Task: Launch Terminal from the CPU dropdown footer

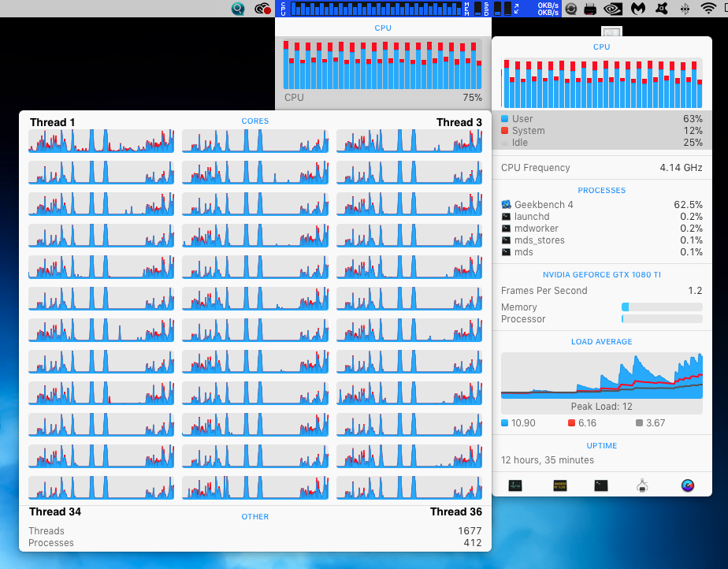Action: tap(601, 485)
